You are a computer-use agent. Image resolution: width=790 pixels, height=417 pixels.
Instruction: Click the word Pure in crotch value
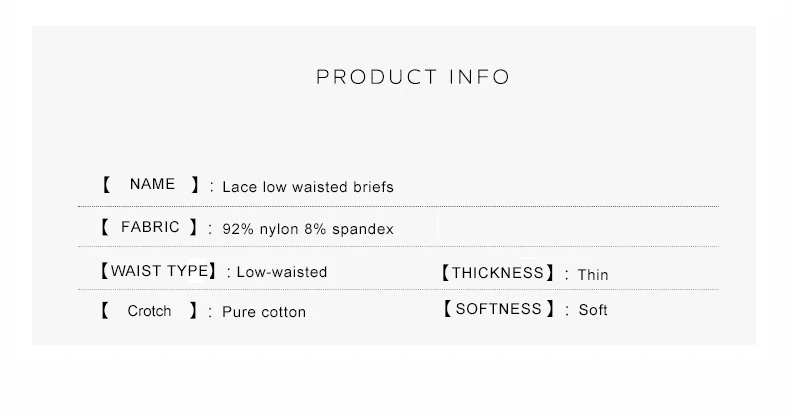pos(239,312)
